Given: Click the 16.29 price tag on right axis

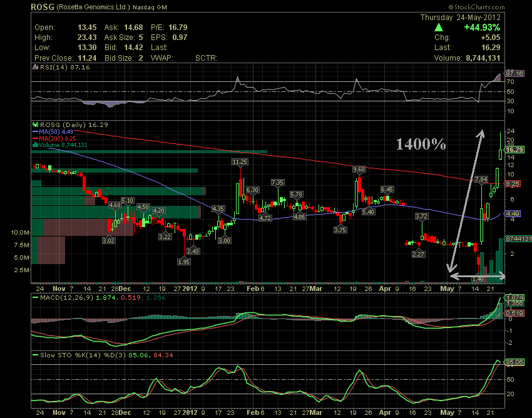Looking at the screenshot, I should [x=514, y=150].
